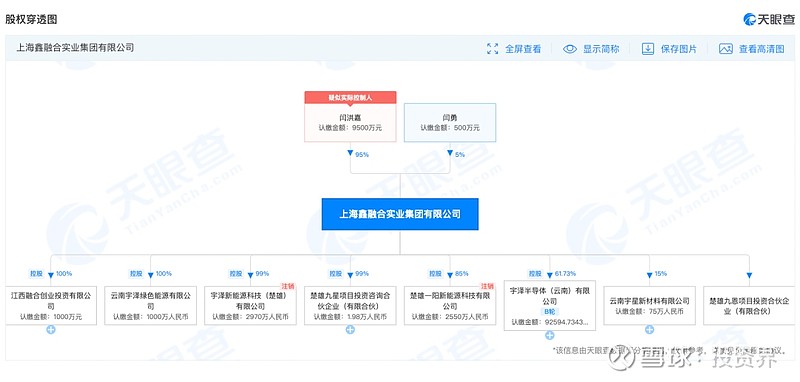Image resolution: width=800 pixels, height=382 pixels.
Task: Click 控股 tag above 云南宇泽绿色能源
Action: click(x=136, y=273)
